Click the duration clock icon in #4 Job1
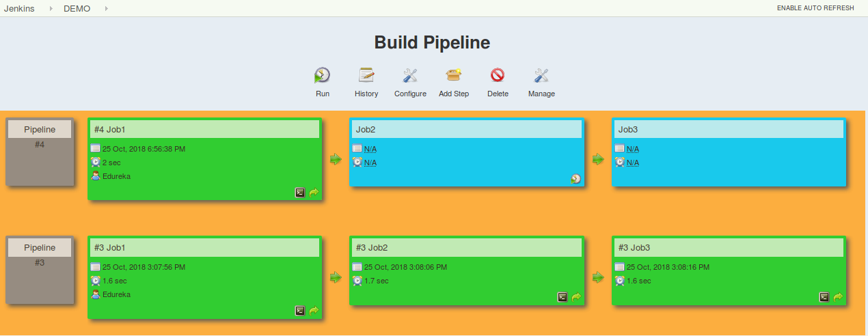This screenshot has height=336, width=868. tap(96, 162)
